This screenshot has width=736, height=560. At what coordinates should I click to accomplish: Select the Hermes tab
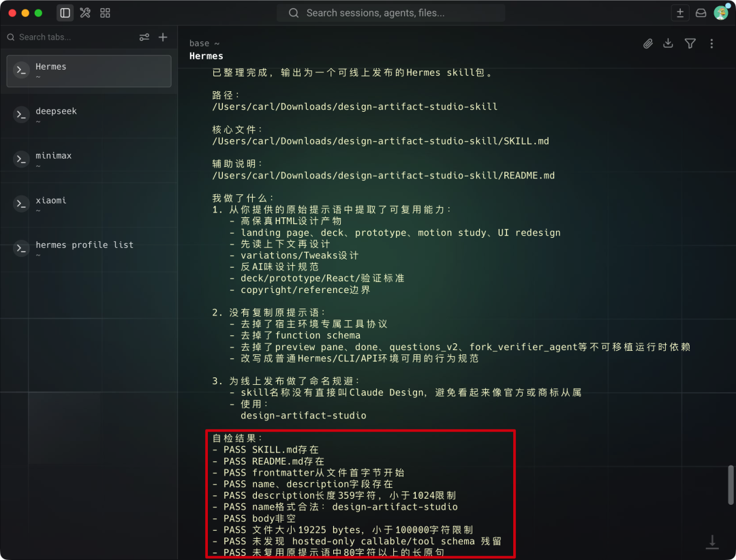89,71
